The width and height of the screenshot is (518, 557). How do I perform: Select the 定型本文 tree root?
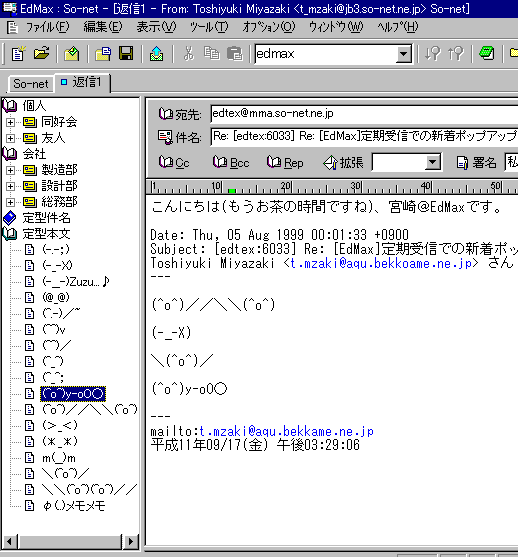click(x=46, y=234)
